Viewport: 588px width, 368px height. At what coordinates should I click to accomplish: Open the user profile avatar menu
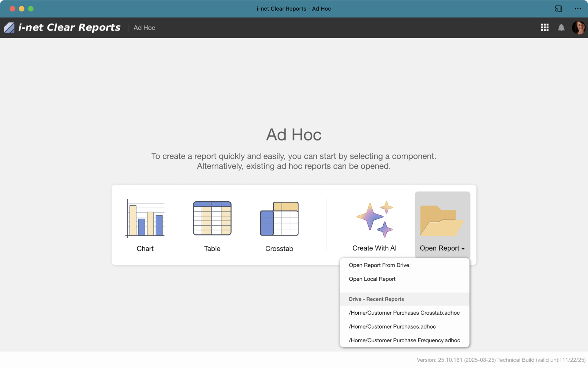click(579, 28)
